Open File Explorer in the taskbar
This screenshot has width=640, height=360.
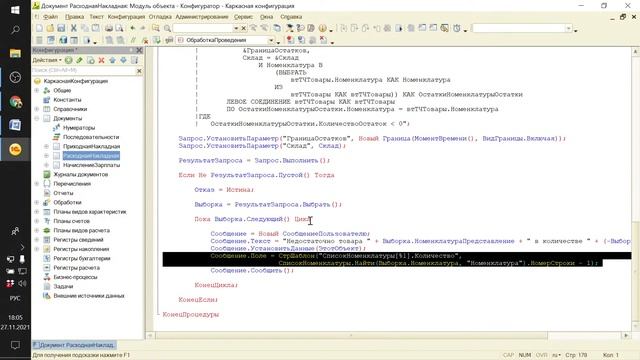pyautogui.click(x=15, y=53)
